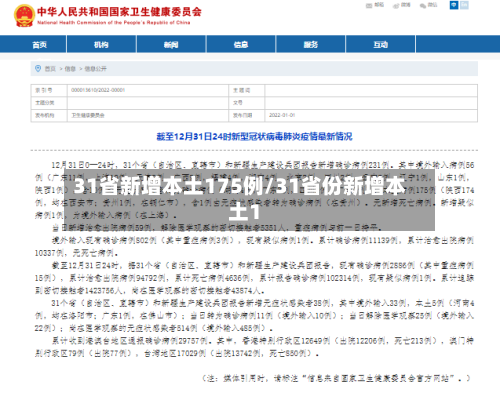Go to 信息 in the breadcrumb
The height and width of the screenshot is (400, 500).
70,69
